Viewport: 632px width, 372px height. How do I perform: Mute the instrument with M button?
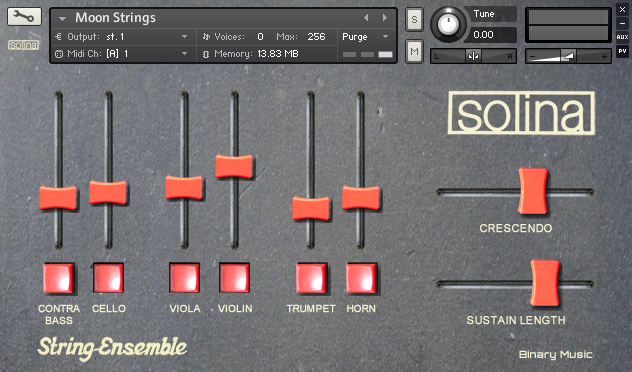tap(414, 52)
